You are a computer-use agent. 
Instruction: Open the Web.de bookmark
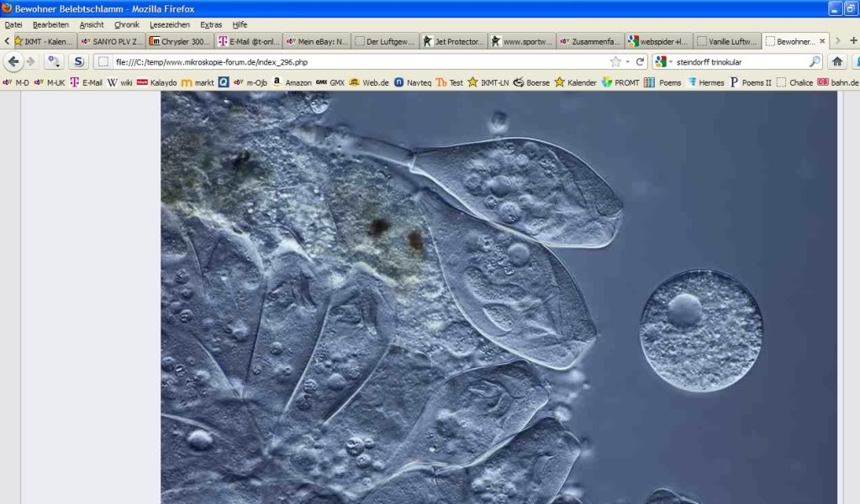pos(369,82)
